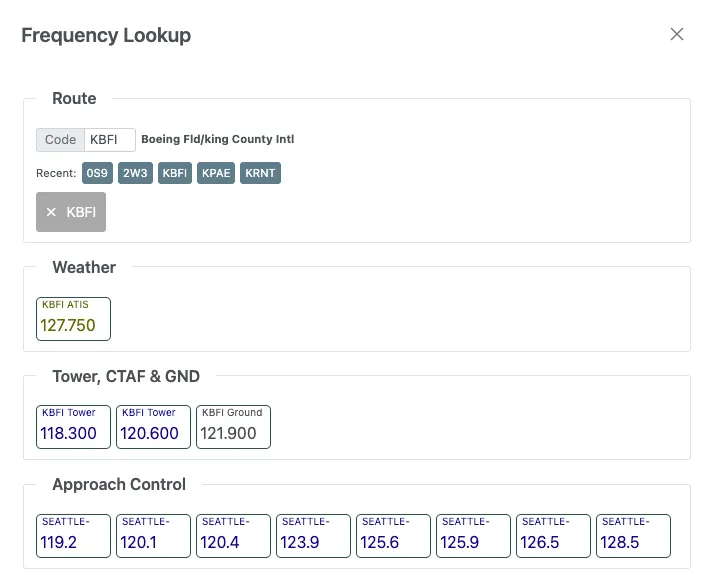Remove KBFI from the route
Viewport: 705px width, 587px height.
click(71, 212)
